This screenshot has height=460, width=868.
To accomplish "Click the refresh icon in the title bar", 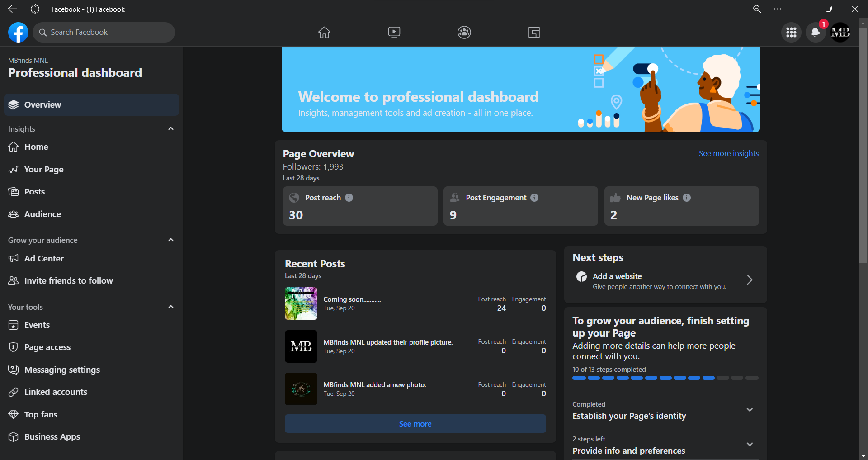I will click(x=35, y=9).
